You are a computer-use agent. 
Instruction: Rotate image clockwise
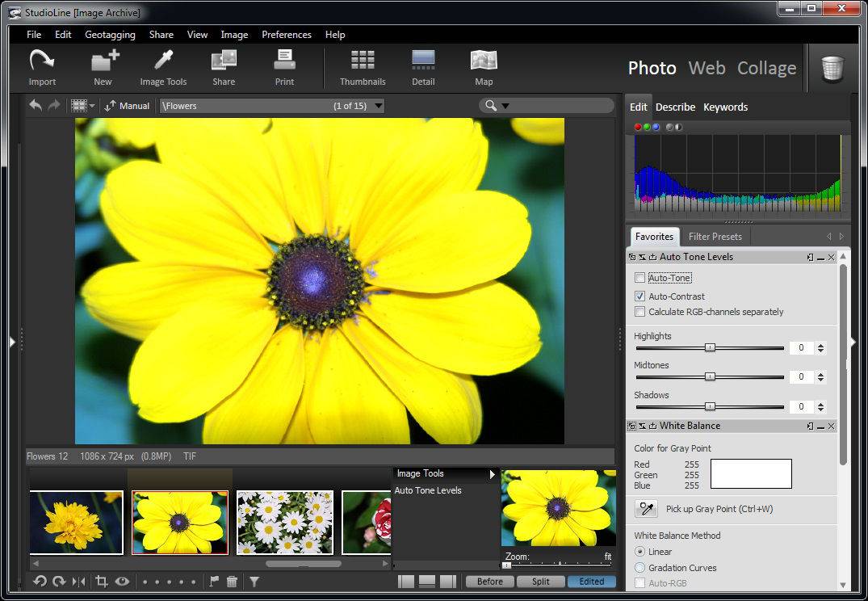coord(59,581)
